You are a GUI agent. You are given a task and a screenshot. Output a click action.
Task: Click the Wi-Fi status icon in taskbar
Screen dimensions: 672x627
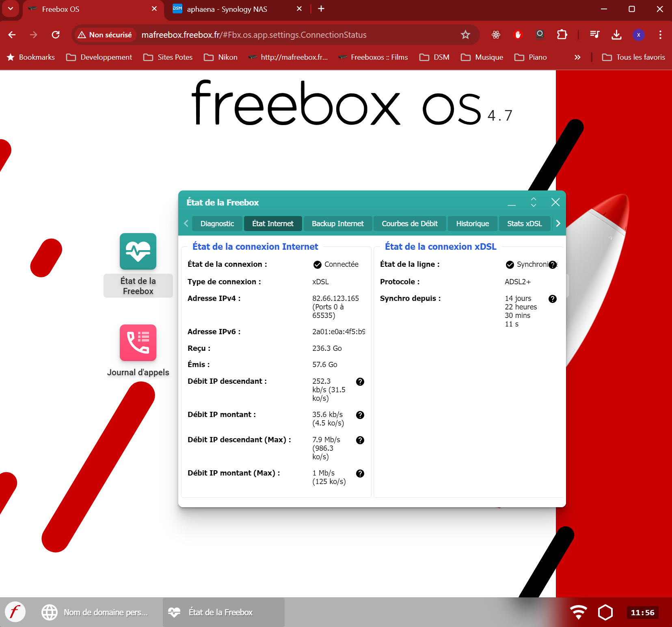578,612
